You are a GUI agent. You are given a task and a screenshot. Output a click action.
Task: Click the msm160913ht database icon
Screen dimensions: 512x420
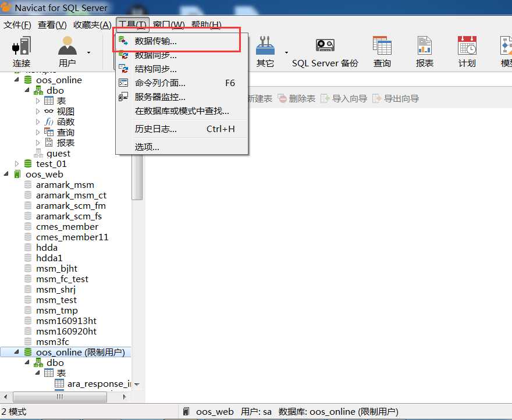coord(28,321)
